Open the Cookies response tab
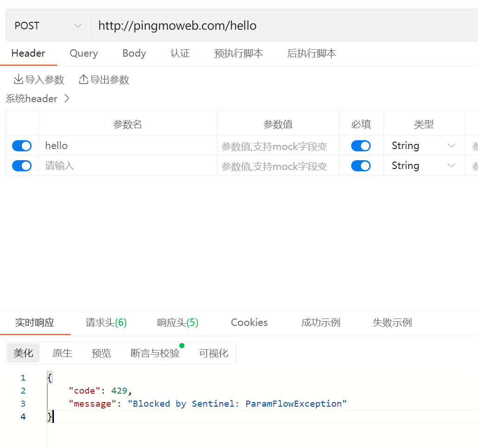Image resolution: width=478 pixels, height=448 pixels. (249, 322)
